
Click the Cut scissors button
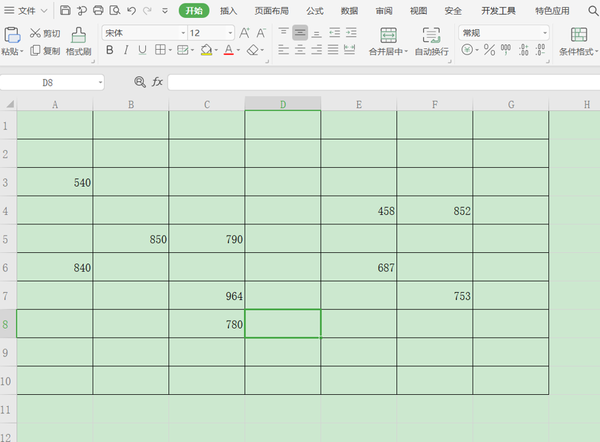(x=45, y=33)
